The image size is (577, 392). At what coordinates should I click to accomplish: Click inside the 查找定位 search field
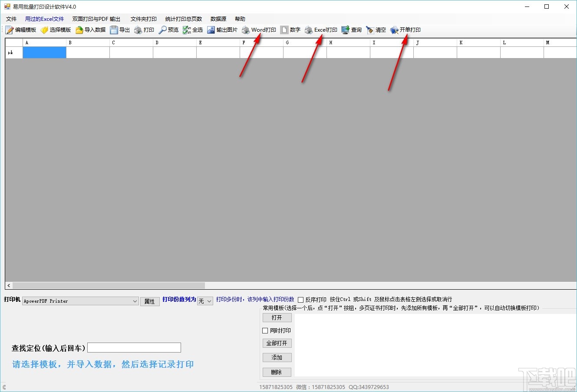tap(134, 347)
